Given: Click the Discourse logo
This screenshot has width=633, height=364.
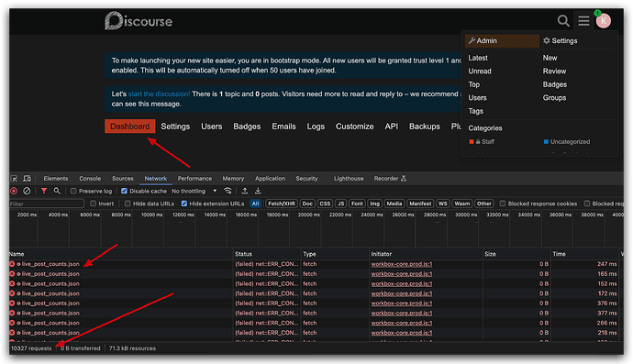Looking at the screenshot, I should [139, 20].
